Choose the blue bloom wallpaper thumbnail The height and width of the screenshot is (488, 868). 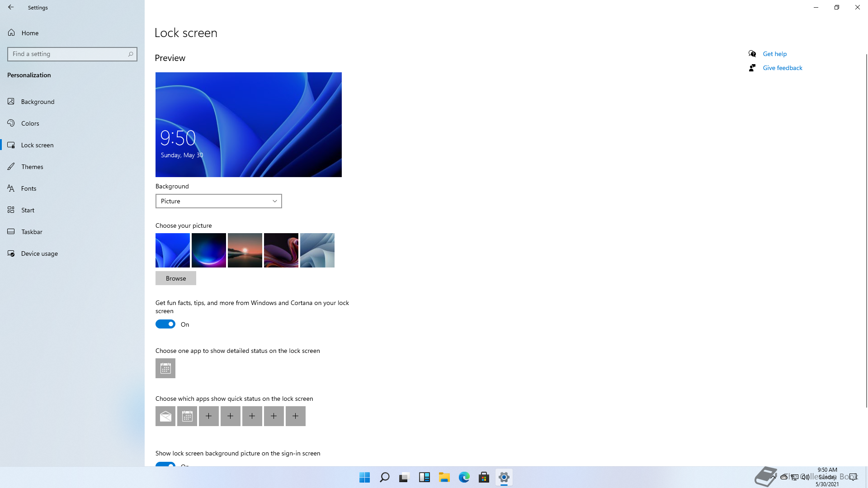(173, 250)
